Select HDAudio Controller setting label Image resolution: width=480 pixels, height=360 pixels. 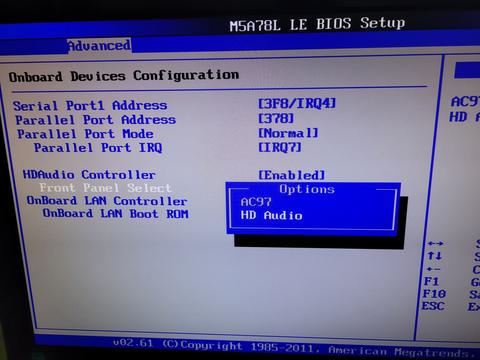pyautogui.click(x=89, y=174)
